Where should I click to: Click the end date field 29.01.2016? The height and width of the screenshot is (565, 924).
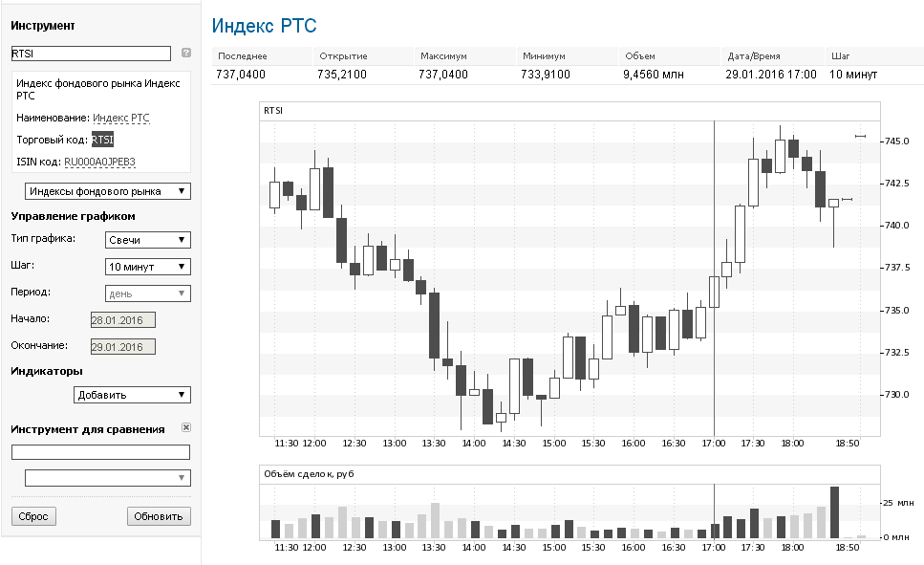122,347
